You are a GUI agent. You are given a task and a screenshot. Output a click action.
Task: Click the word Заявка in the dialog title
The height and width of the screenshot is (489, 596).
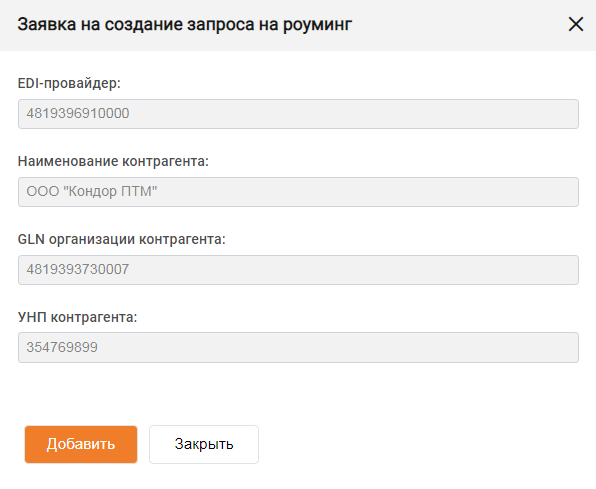[x=46, y=25]
